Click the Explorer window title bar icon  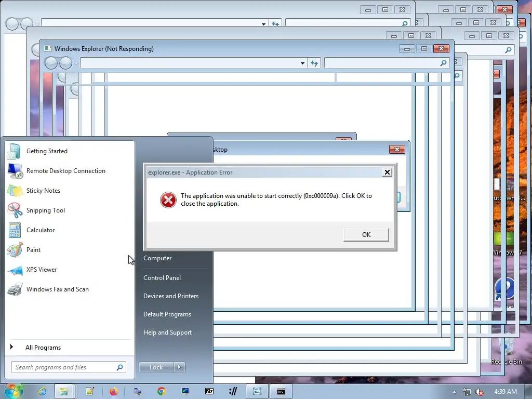point(48,48)
